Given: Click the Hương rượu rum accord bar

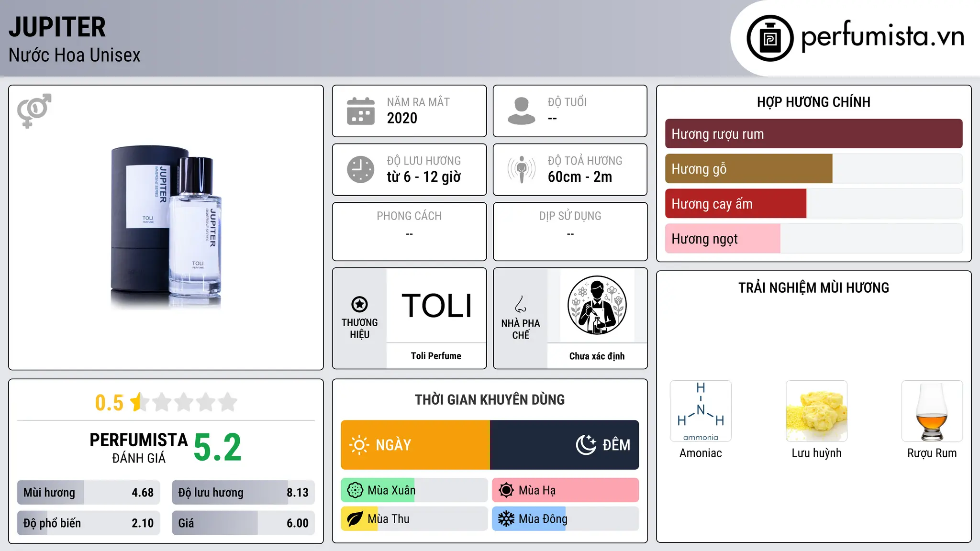Looking at the screenshot, I should [814, 134].
